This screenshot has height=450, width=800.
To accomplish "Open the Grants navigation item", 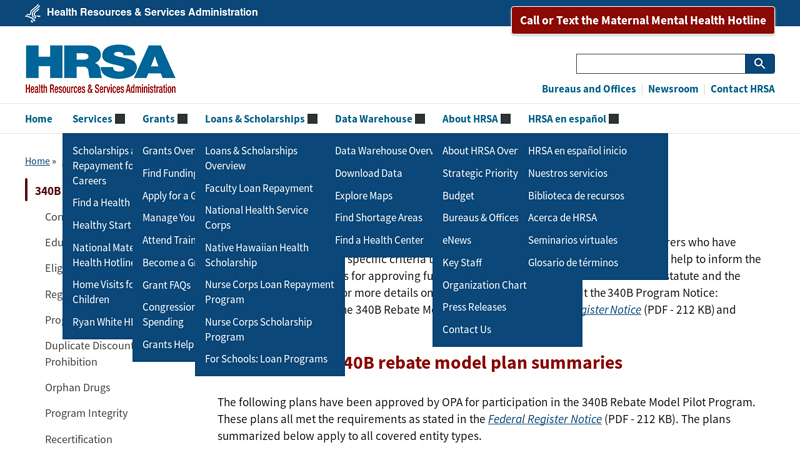I will tap(158, 119).
